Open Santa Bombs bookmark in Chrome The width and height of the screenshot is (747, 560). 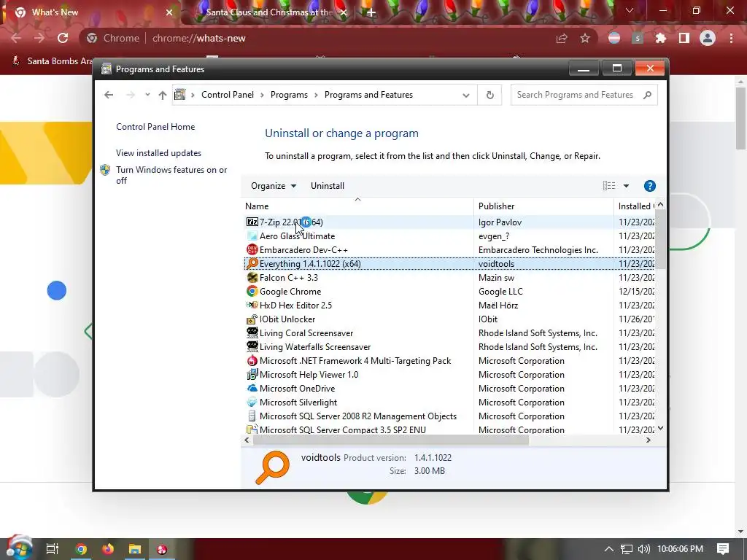click(x=53, y=61)
